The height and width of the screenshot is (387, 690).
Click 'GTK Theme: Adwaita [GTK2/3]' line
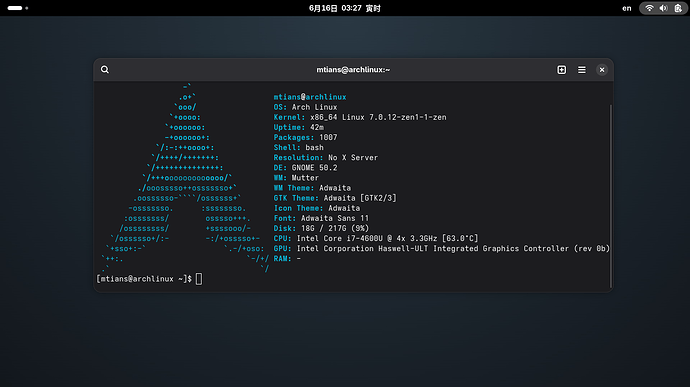click(x=335, y=198)
